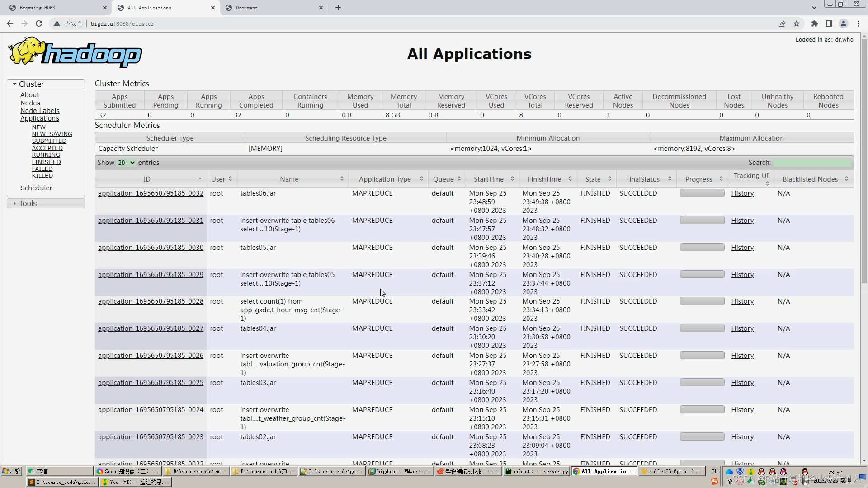Sort the table by the ID column arrow
The width and height of the screenshot is (868, 488).
[x=200, y=179]
